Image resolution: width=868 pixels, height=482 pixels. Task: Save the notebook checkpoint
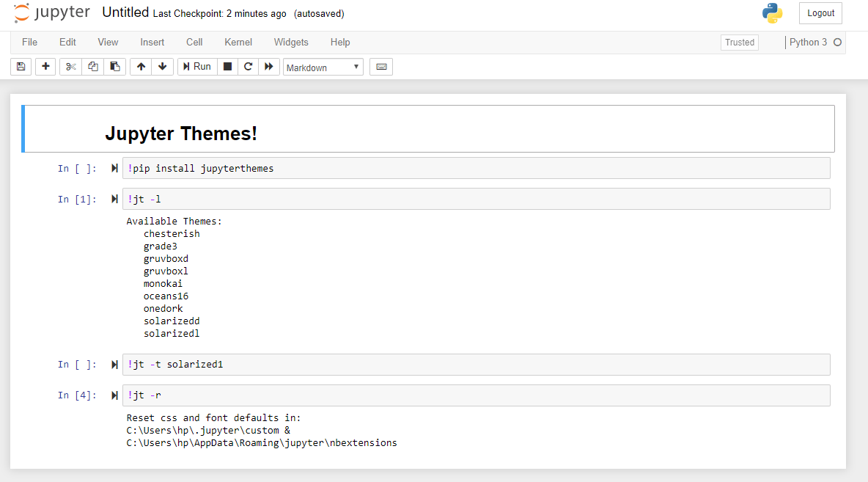coord(21,66)
